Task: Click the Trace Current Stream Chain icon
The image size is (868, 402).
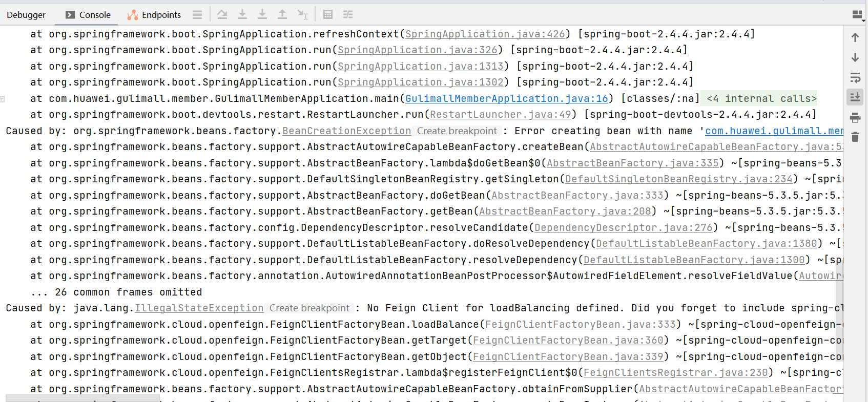Action: click(348, 15)
